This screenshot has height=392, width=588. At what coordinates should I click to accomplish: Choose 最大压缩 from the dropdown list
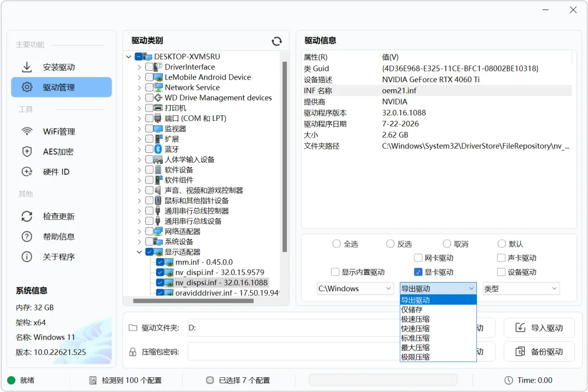(438, 348)
